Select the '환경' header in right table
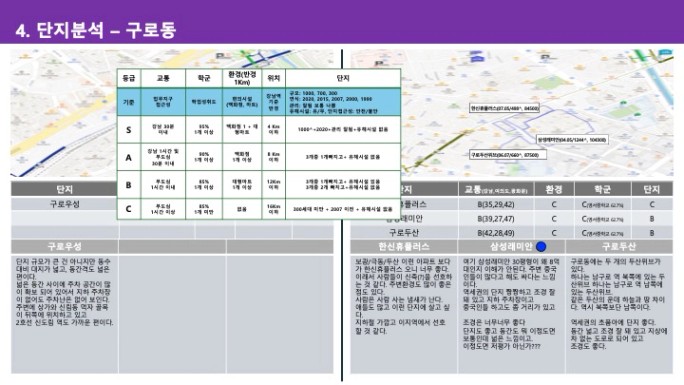 [554, 190]
